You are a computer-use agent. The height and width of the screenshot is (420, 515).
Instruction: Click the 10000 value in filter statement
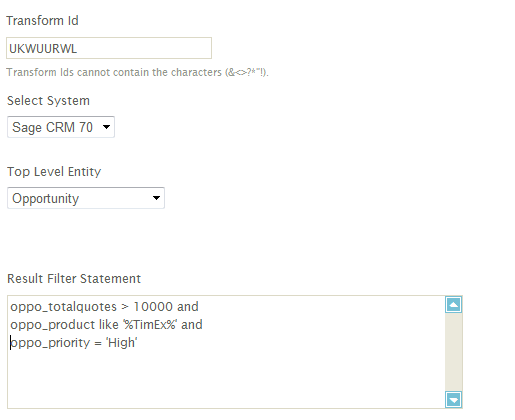tap(153, 307)
